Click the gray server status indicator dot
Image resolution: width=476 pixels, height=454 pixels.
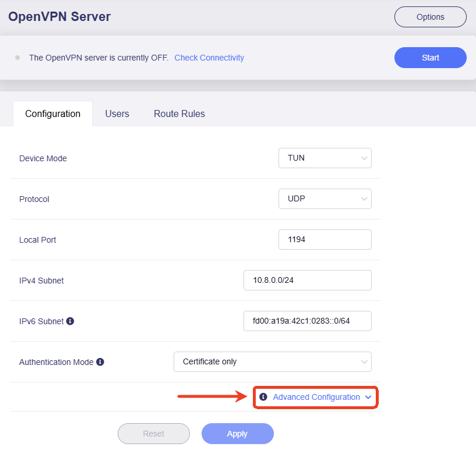pyautogui.click(x=17, y=58)
